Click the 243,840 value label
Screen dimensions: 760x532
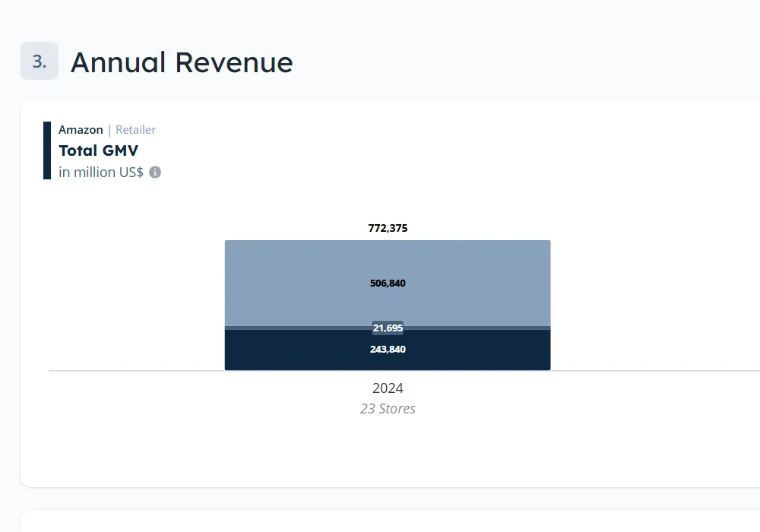click(x=388, y=350)
